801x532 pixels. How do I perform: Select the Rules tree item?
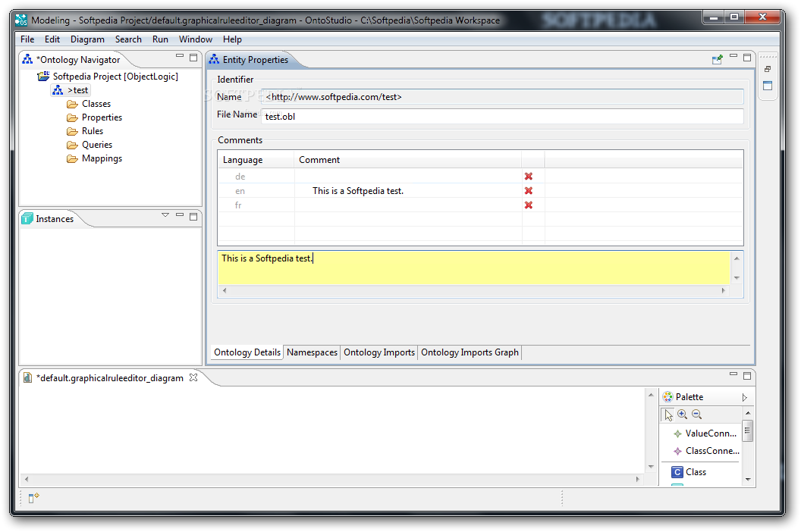(x=93, y=131)
